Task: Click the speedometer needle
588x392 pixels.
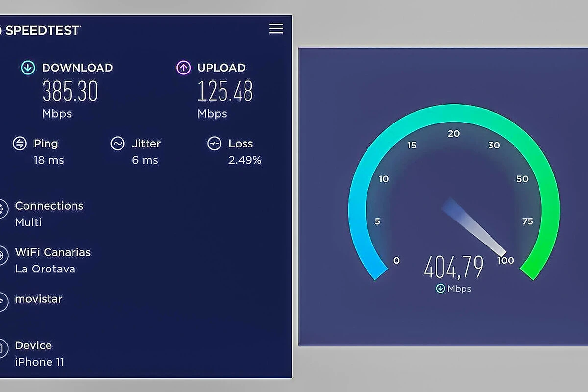Action: (x=473, y=227)
